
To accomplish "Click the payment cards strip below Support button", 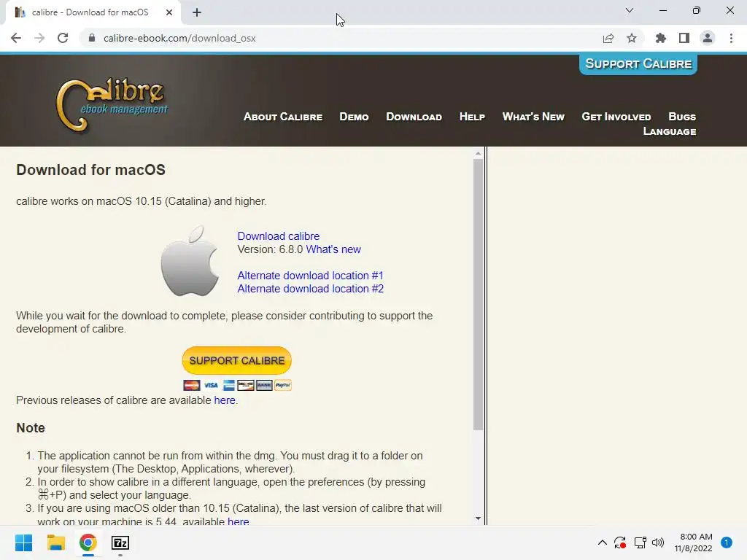I will pos(237,385).
